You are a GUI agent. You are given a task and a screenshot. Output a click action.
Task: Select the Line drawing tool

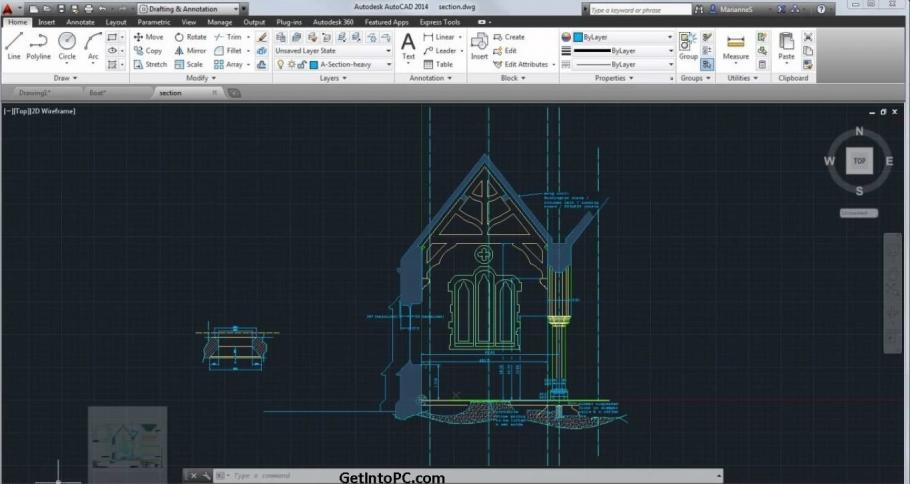pos(14,46)
